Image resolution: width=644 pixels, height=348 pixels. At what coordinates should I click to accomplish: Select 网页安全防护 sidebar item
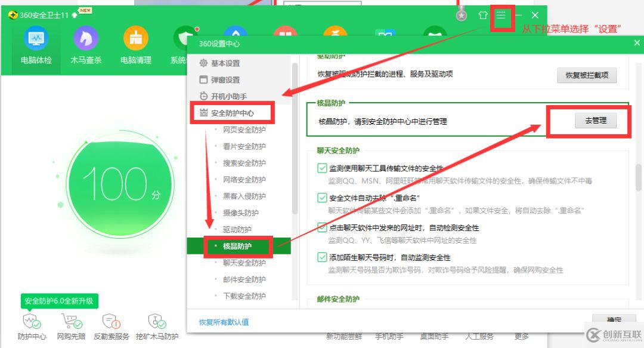coord(244,130)
